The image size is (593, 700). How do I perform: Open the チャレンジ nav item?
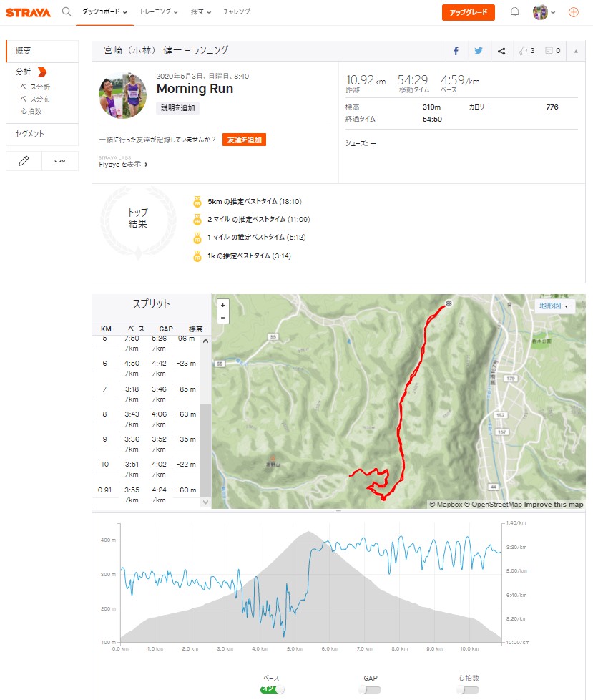pyautogui.click(x=237, y=12)
